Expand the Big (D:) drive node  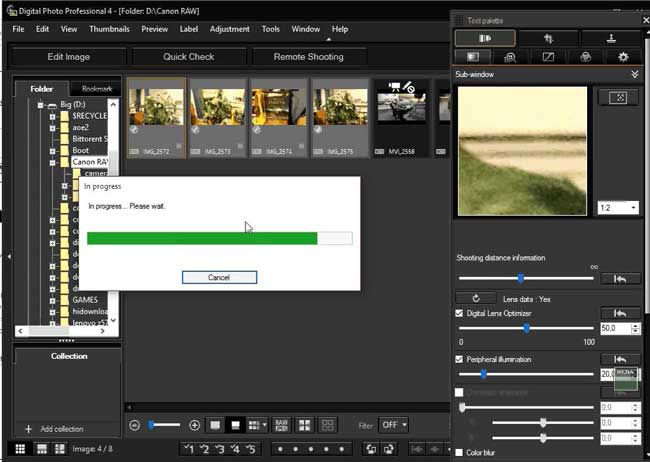(40, 105)
